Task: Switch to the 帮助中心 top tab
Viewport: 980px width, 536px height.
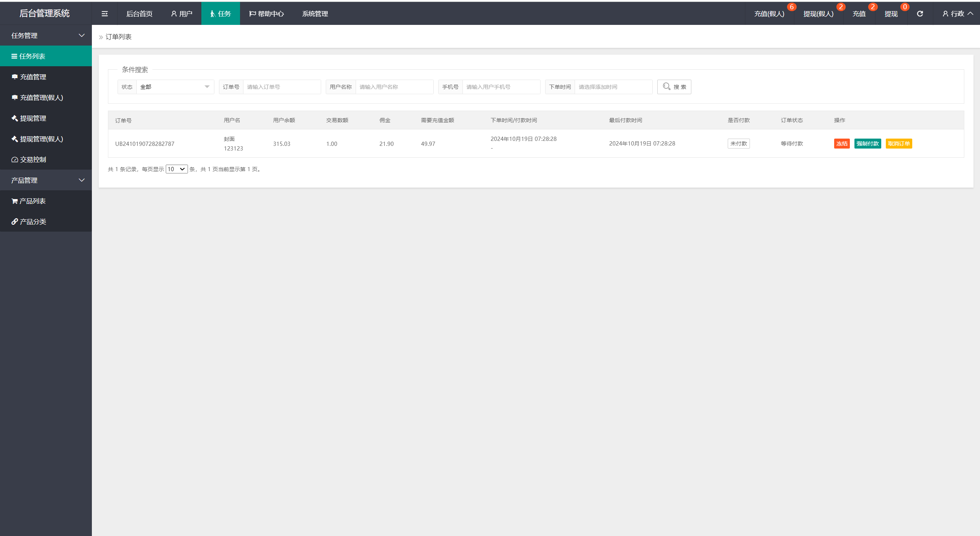Action: [x=266, y=14]
